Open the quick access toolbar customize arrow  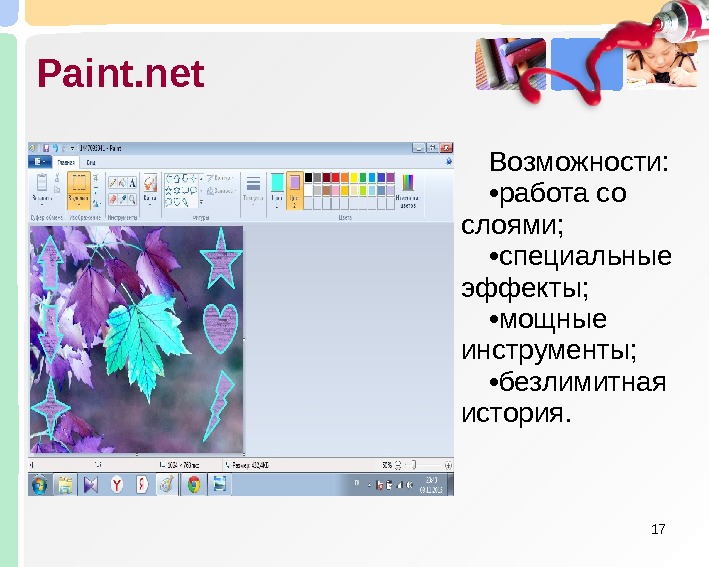point(73,148)
